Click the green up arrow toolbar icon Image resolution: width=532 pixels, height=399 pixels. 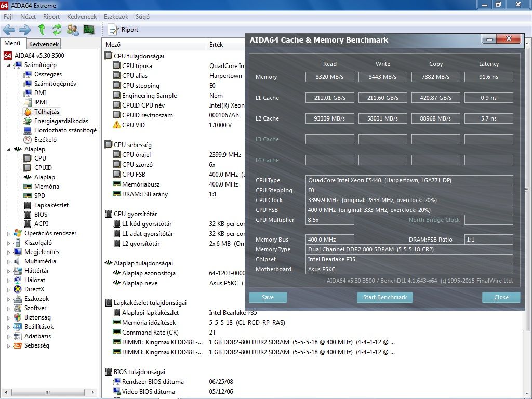click(x=42, y=30)
